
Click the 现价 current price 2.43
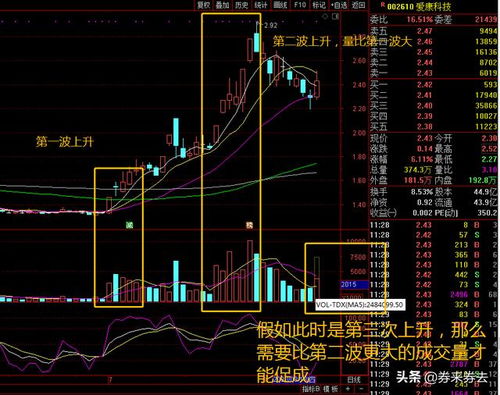click(x=424, y=138)
